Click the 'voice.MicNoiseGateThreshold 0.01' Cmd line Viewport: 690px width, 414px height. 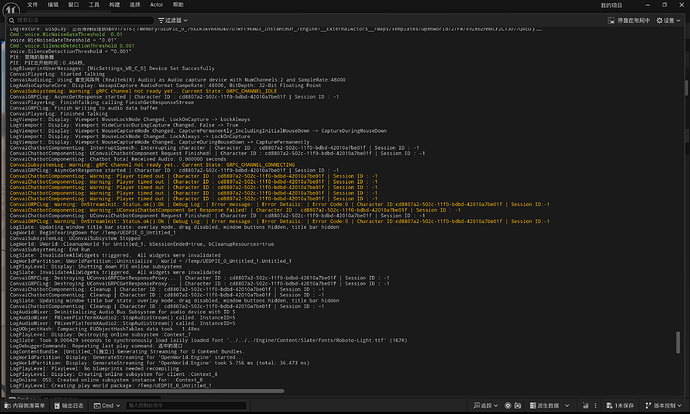click(x=66, y=34)
